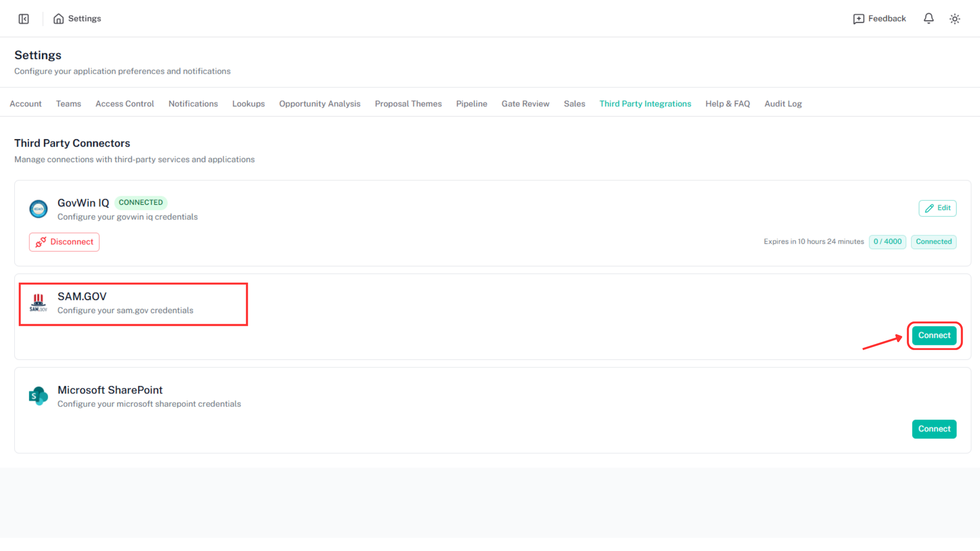The image size is (980, 551).
Task: Switch to the Sales tab
Action: point(574,104)
